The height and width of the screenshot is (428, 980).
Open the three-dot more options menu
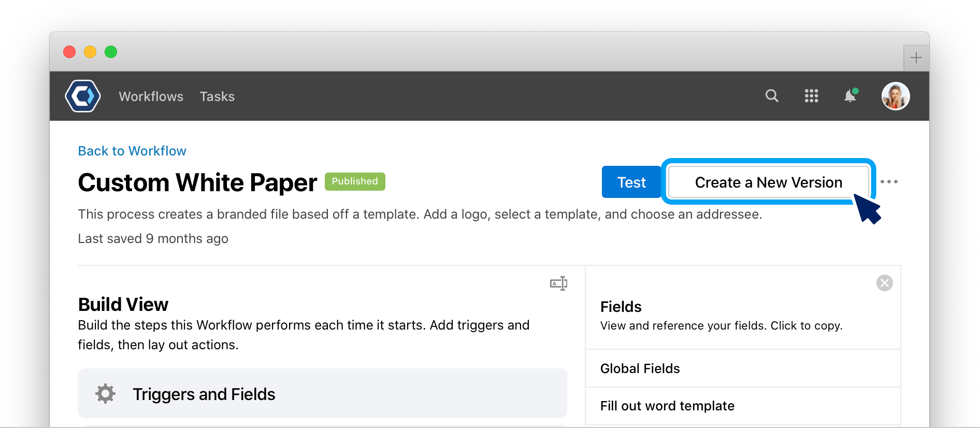[889, 182]
